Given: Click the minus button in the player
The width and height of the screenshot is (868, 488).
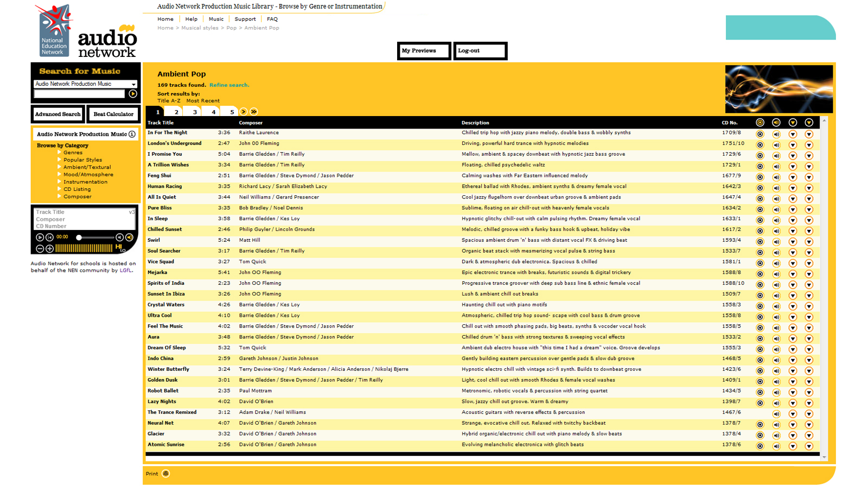Looking at the screenshot, I should click(40, 249).
